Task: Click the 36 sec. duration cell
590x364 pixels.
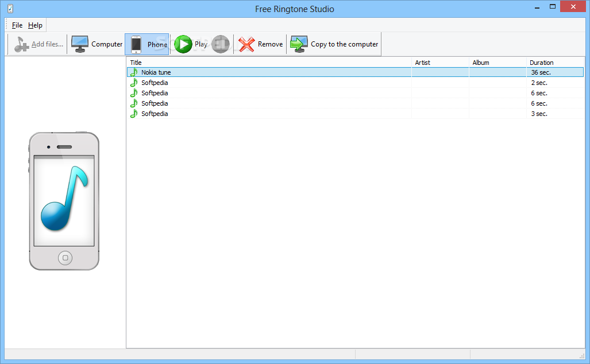Action: pyautogui.click(x=541, y=72)
